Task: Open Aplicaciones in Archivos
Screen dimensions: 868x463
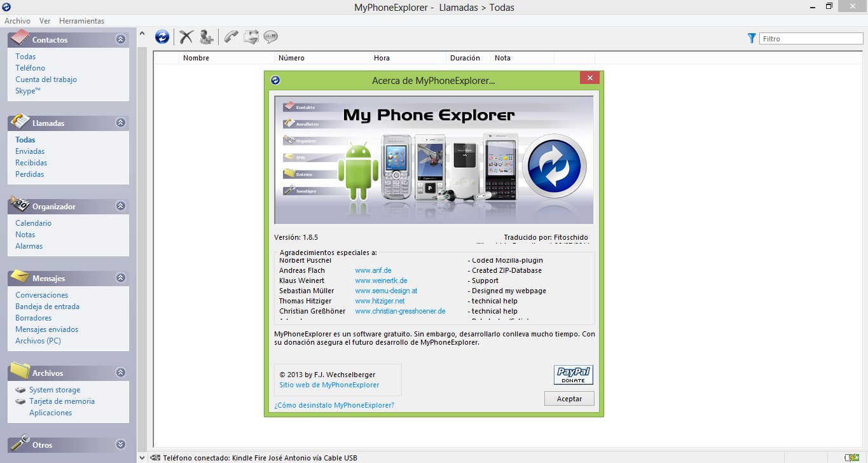Action: pos(51,413)
